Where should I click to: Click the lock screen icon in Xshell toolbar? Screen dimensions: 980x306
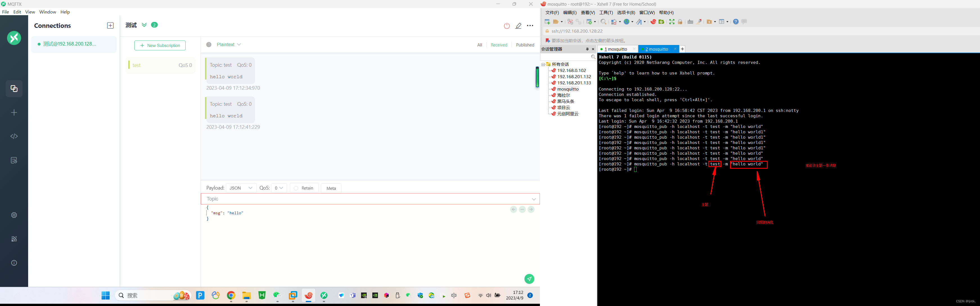click(x=680, y=22)
